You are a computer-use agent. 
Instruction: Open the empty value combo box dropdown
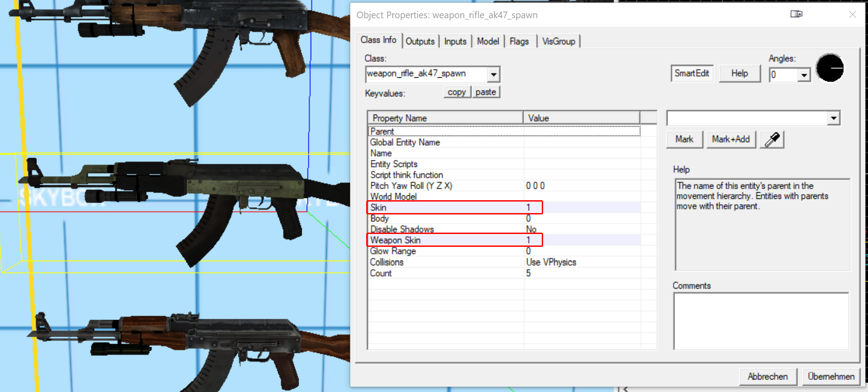(x=833, y=118)
